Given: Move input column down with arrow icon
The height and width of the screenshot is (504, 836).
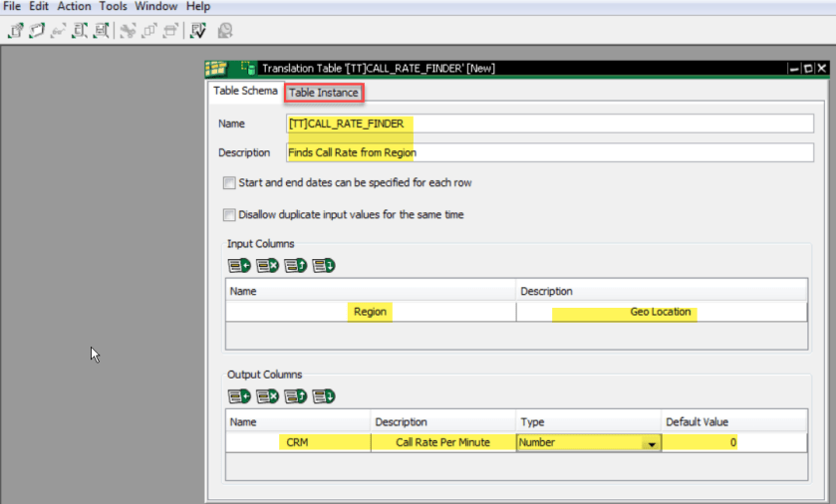Looking at the screenshot, I should coord(323,266).
